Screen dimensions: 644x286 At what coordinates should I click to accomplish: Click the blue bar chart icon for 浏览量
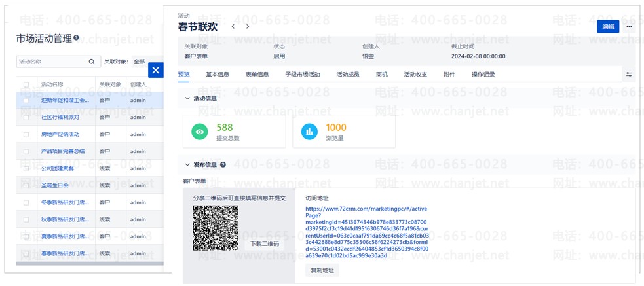(x=309, y=132)
